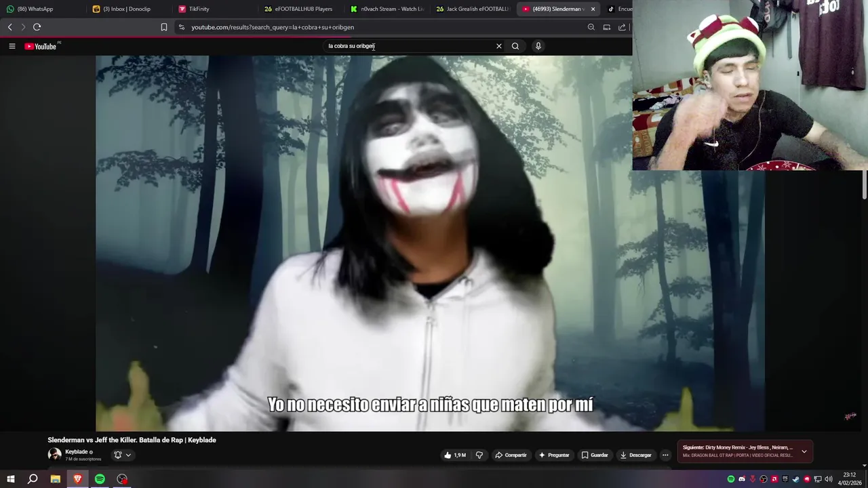Viewport: 868px width, 488px height.
Task: Switch to the Encue TikTok tab
Action: tap(618, 9)
